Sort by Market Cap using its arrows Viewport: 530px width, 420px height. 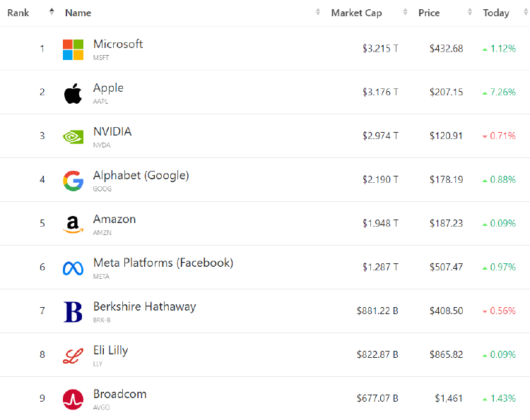(x=405, y=12)
